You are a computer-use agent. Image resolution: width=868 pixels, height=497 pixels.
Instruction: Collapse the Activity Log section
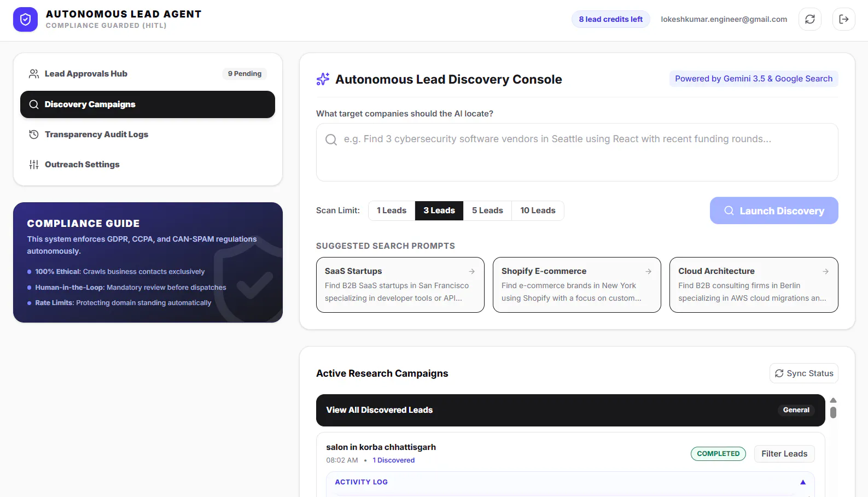pyautogui.click(x=803, y=482)
